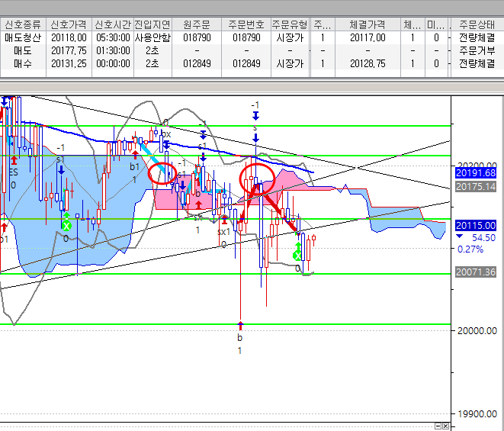The height and width of the screenshot is (431, 504).
Task: Close the bottom indicator pane with X
Action: (x=446, y=425)
